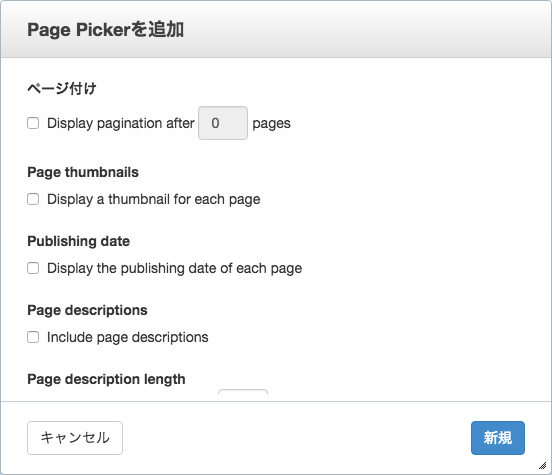Tick the thumbnail for each page checkbox

tap(33, 199)
